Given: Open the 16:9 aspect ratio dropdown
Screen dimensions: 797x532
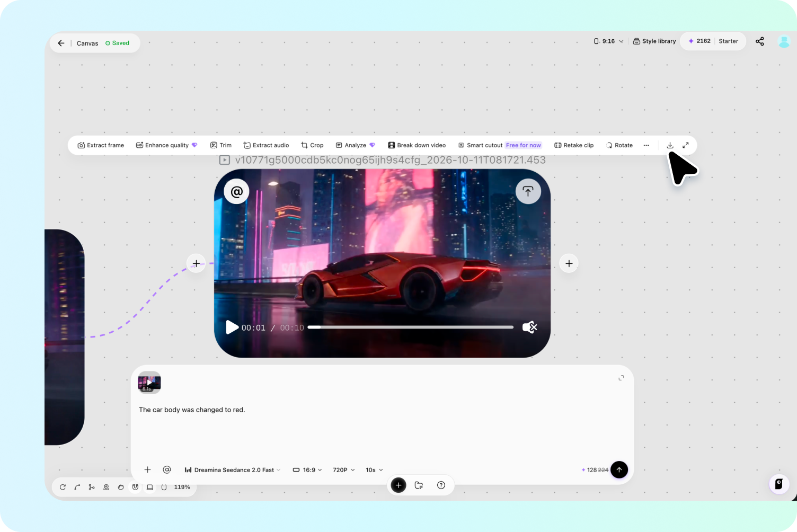Looking at the screenshot, I should point(307,470).
